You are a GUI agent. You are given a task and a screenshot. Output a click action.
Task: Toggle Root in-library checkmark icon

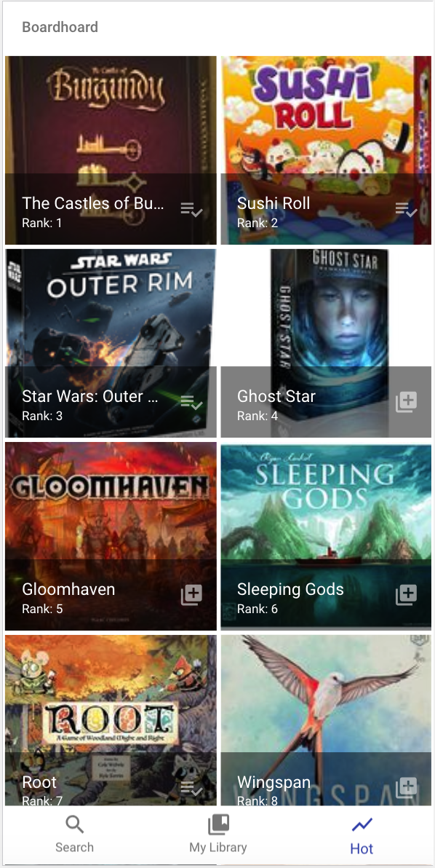(191, 789)
